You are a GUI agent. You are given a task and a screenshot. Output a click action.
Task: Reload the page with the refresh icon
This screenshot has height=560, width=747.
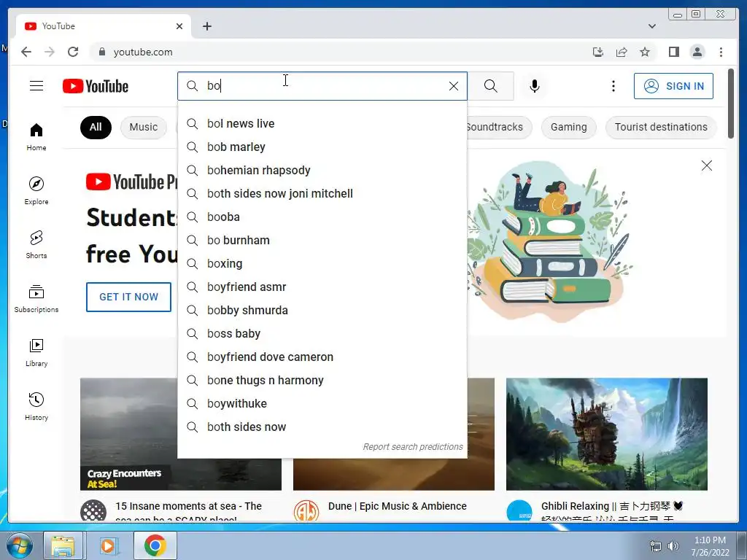tap(73, 52)
